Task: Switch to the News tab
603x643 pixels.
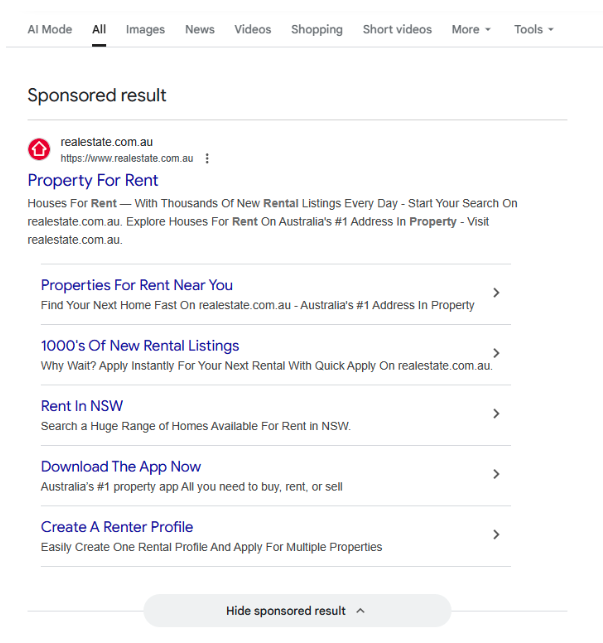Action: click(x=200, y=30)
